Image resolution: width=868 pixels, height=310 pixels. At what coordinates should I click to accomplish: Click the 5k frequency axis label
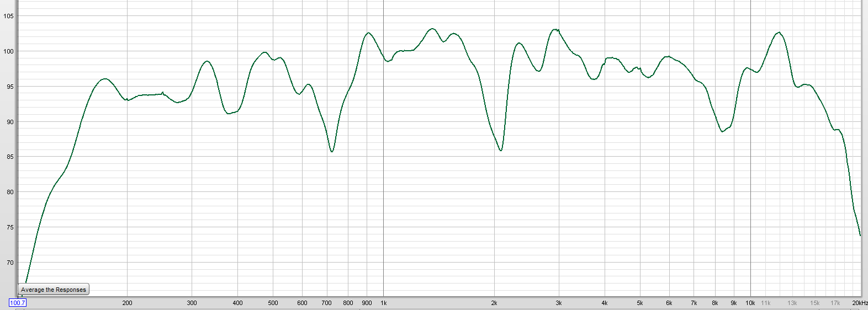tap(640, 303)
